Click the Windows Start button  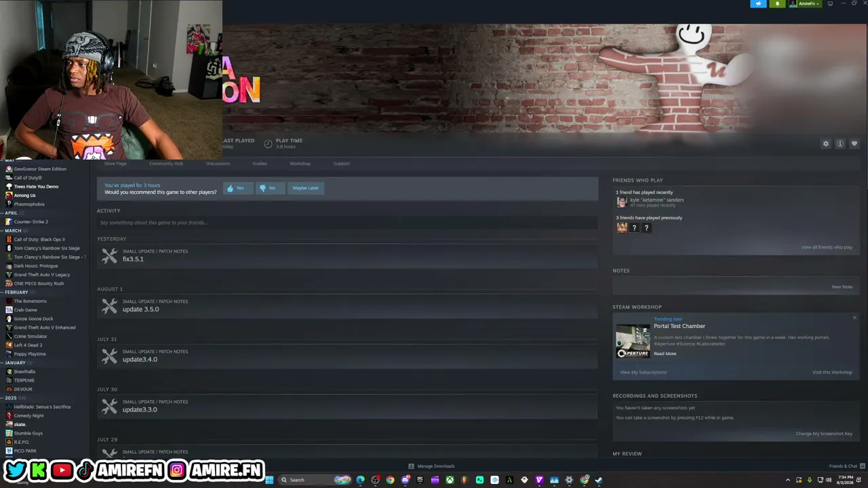(269, 480)
